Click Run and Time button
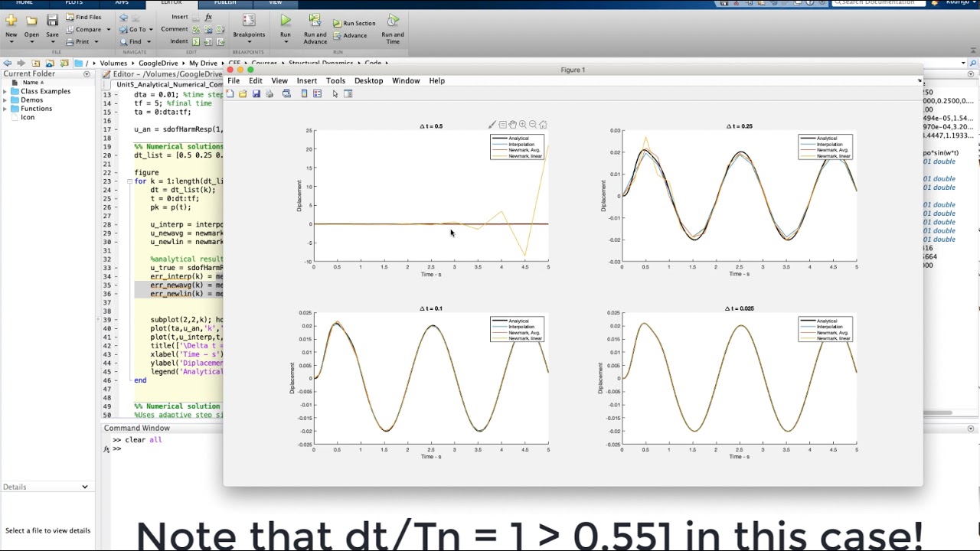This screenshot has height=551, width=980. tap(393, 29)
